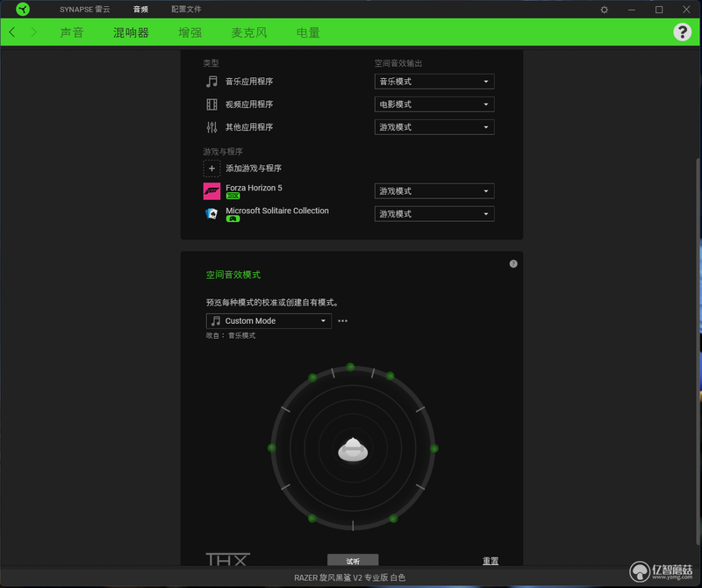Viewport: 702px width, 588px height.
Task: Open the 视频应用程序 spatial output dropdown
Action: 434,104
